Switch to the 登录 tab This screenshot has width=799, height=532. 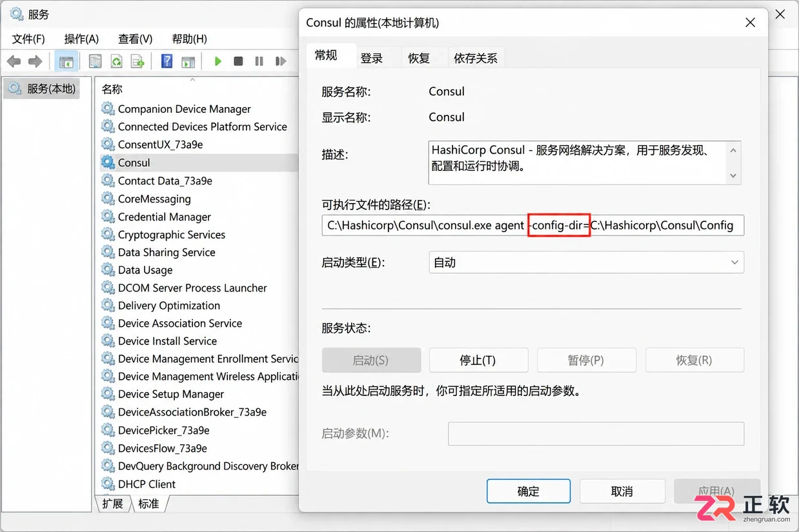coord(372,58)
